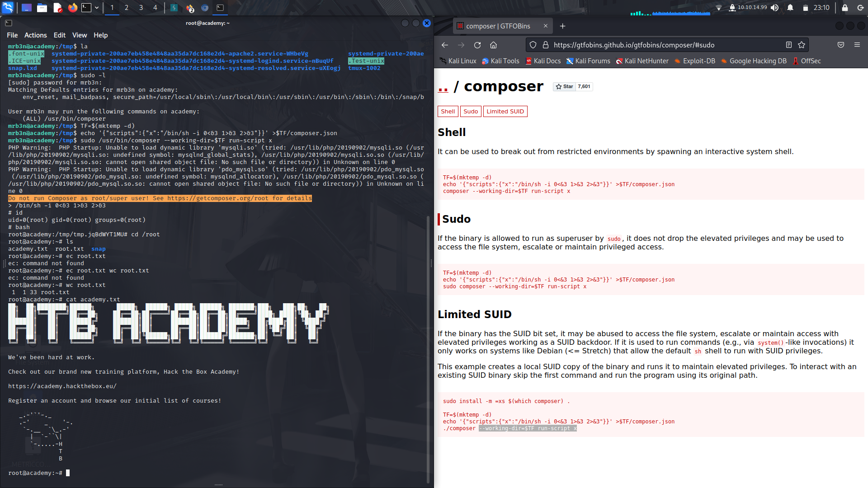
Task: Open the Firefox home page
Action: tap(493, 45)
